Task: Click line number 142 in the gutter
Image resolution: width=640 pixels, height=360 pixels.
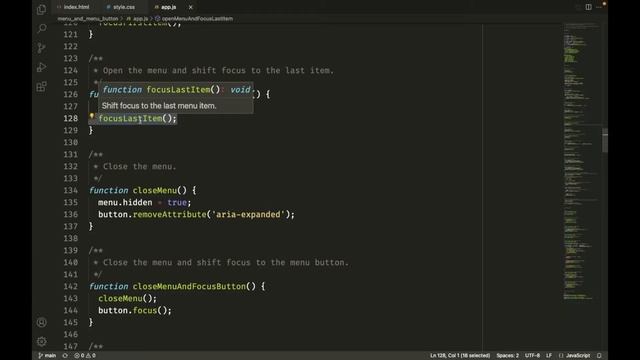Action: [x=71, y=286]
